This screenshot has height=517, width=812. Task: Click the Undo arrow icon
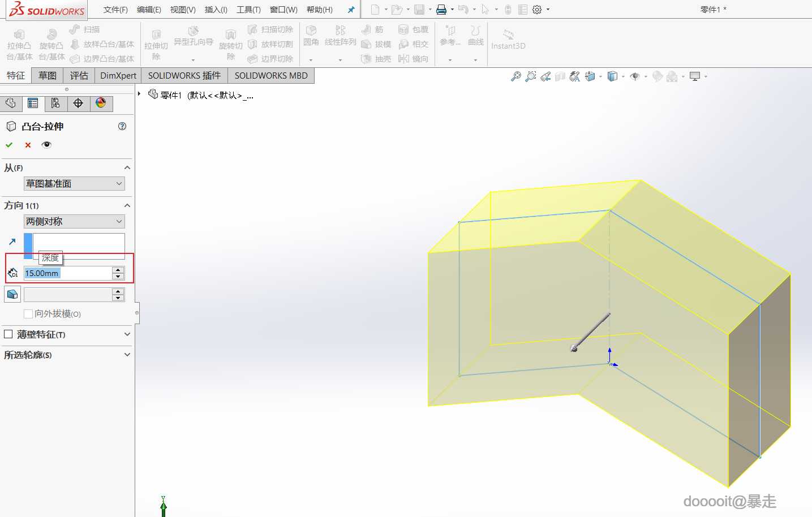tap(463, 10)
